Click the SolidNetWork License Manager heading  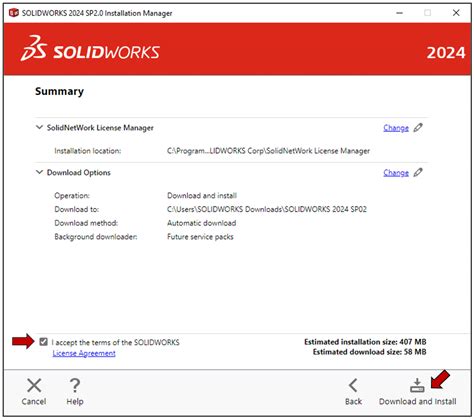pos(100,128)
